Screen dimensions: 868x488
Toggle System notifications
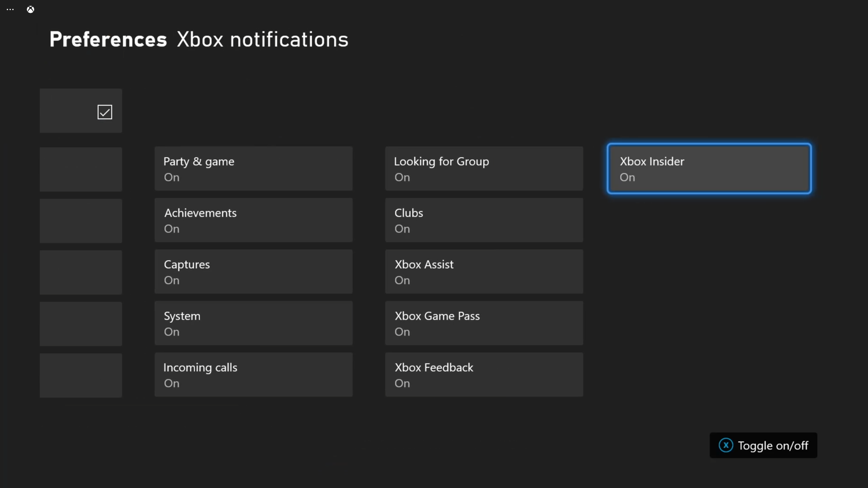coord(254,323)
